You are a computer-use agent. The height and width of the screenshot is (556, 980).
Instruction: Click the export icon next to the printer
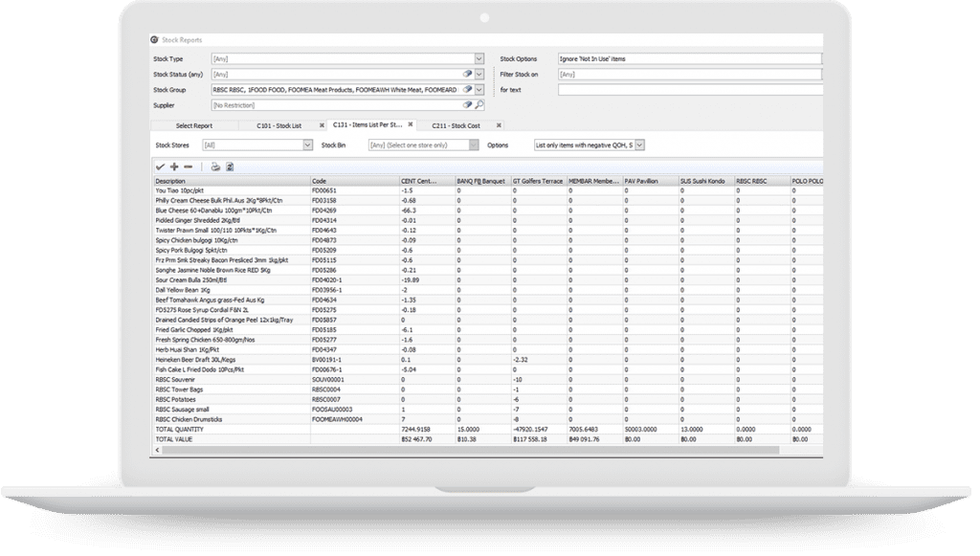point(229,168)
